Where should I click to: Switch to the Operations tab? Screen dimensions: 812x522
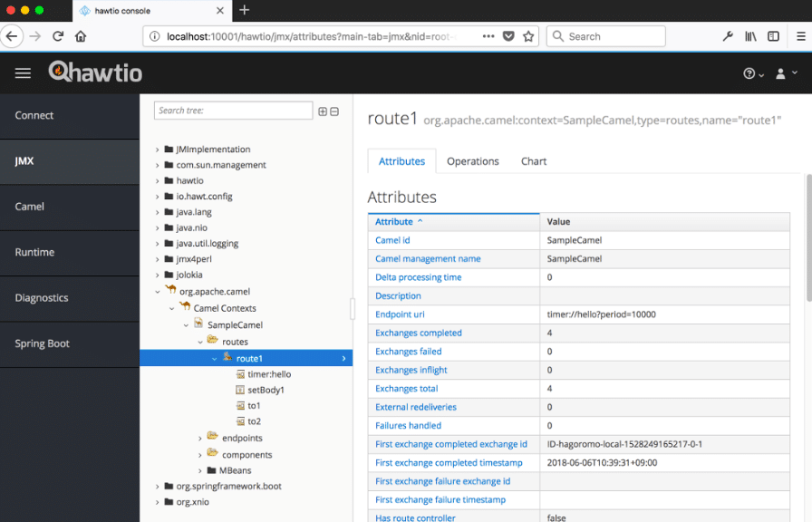(473, 161)
